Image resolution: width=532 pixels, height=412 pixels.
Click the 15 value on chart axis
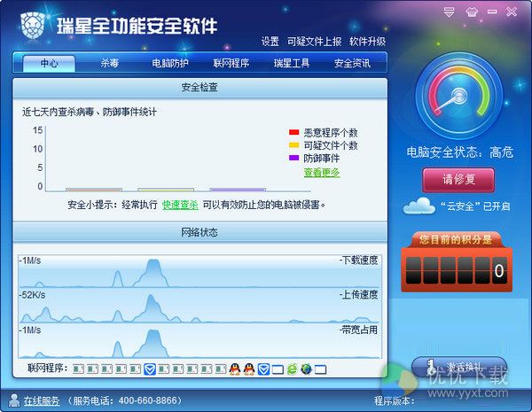pyautogui.click(x=37, y=130)
